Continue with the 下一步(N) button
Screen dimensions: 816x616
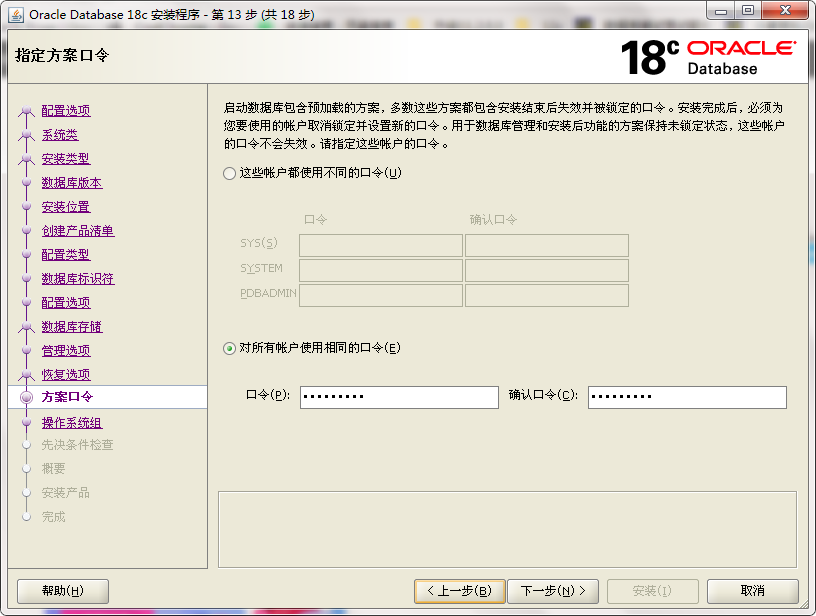553,591
